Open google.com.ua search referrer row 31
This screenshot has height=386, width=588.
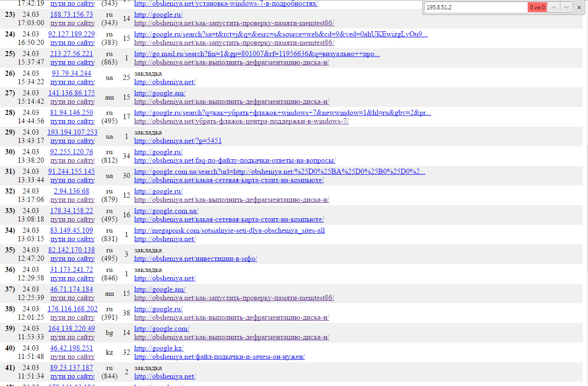[280, 172]
